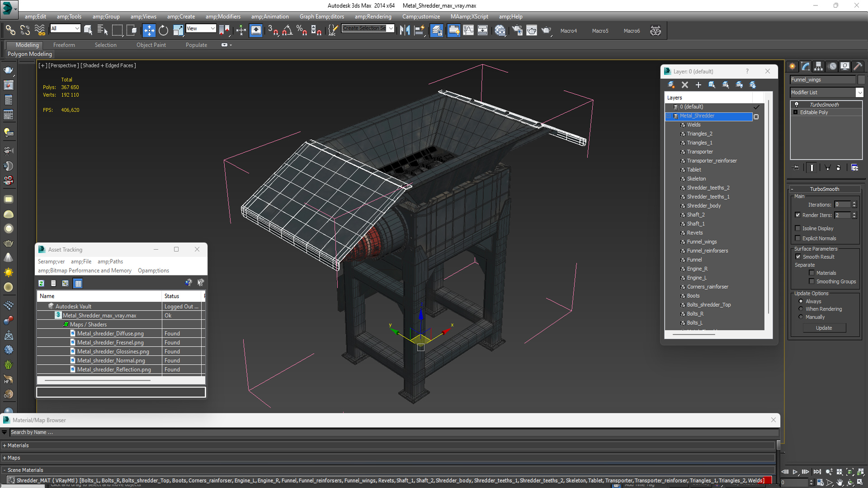Switch to the Freeform ribbon tab
This screenshot has height=488, width=868.
(x=64, y=45)
